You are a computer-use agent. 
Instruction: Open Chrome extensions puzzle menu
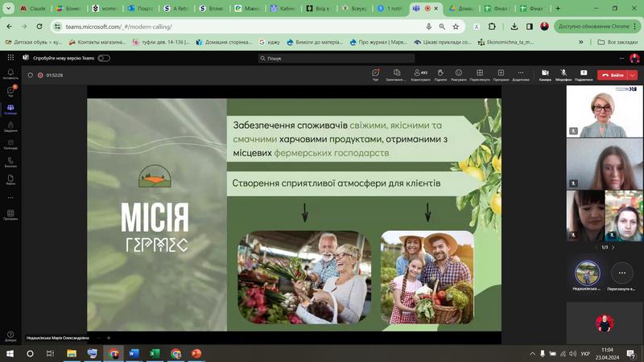[x=492, y=27]
